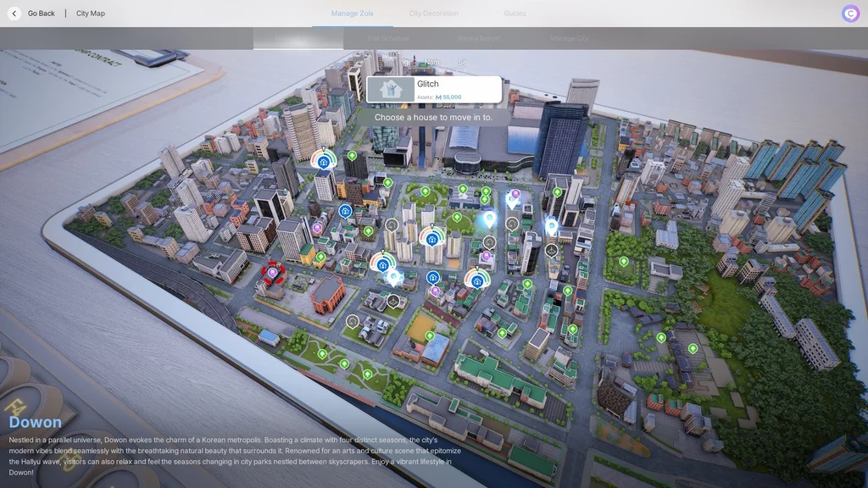Select the green tree marker in the walled east park
Image resolution: width=868 pixels, height=488 pixels.
623,262
